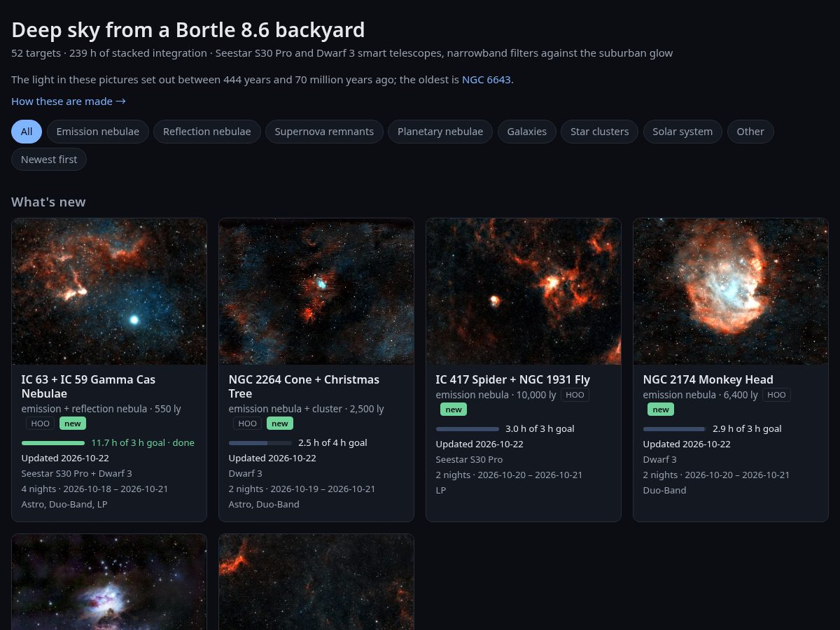Click 'Astro, Duo-Band, LP' filter text
The image size is (840, 630).
64,505
